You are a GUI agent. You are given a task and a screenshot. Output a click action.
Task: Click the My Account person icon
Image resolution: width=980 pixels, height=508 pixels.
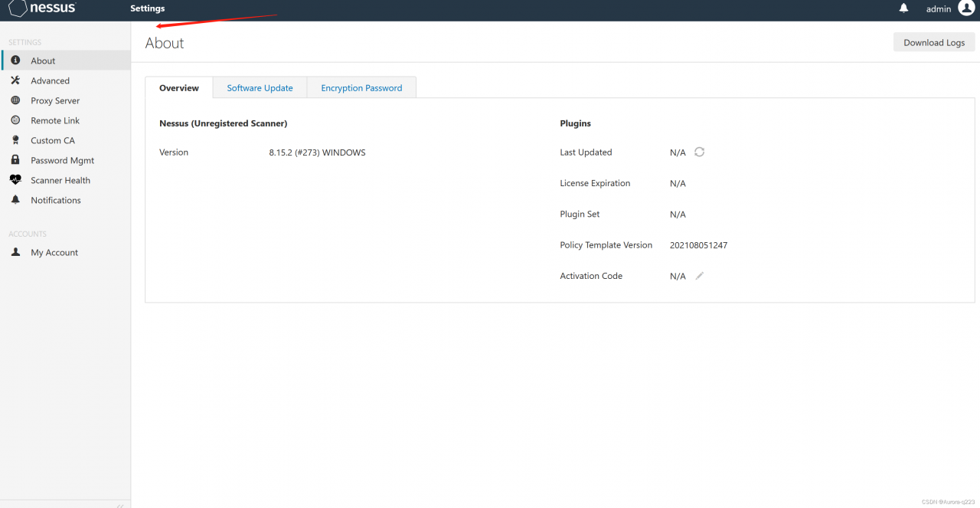click(x=15, y=252)
